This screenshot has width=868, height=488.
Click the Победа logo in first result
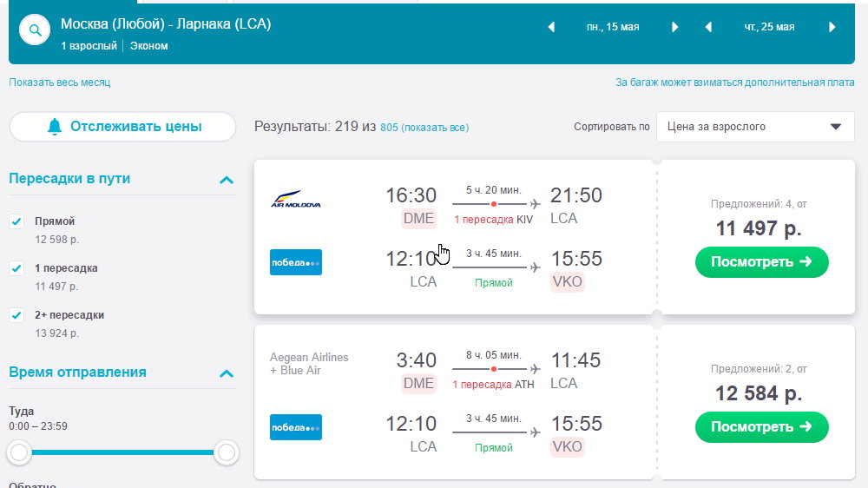point(296,262)
